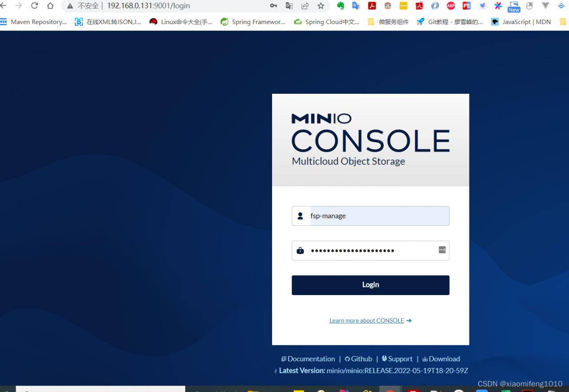Click the release tag minio/minio:RELEASE.2022-05-19T18-20-59Z

point(397,370)
